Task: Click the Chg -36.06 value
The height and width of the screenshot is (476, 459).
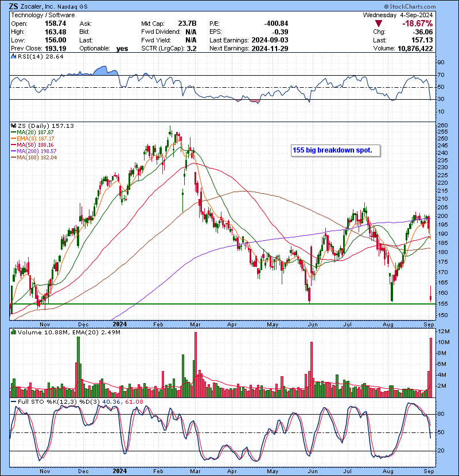Action: point(423,32)
